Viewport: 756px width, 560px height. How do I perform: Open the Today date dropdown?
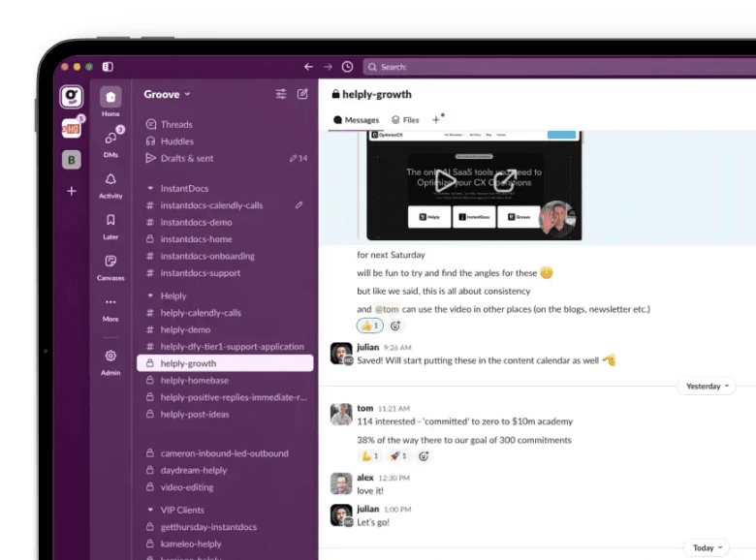tap(707, 548)
